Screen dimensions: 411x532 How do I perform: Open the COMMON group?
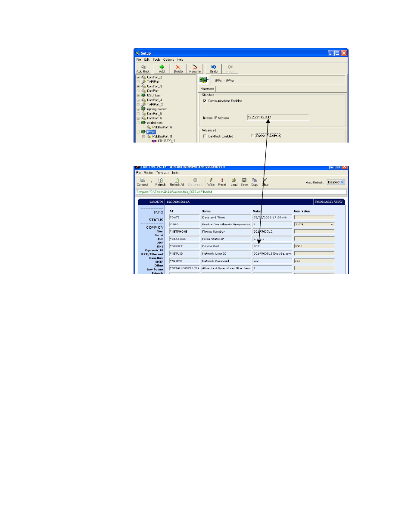coord(155,227)
